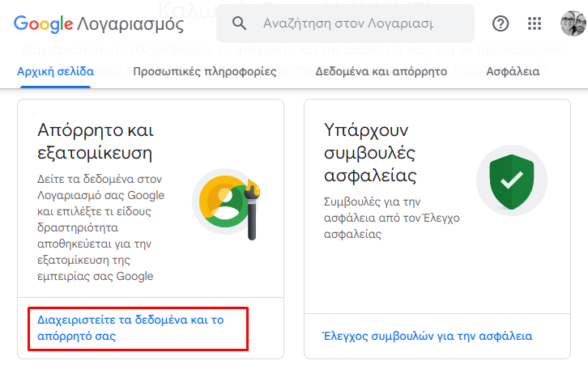Select the Αρχική σελίδα tab
Viewport: 588px width, 369px height.
click(56, 71)
